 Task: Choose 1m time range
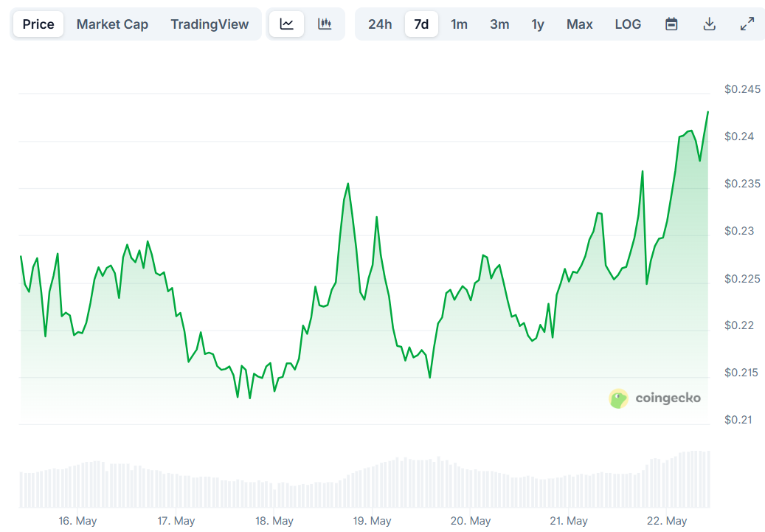[x=459, y=24]
